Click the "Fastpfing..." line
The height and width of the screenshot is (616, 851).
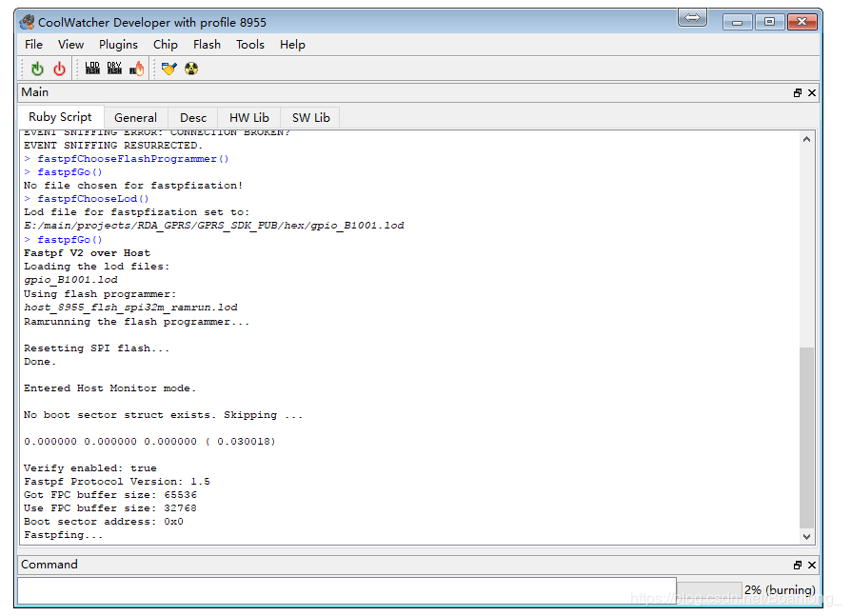(x=64, y=535)
